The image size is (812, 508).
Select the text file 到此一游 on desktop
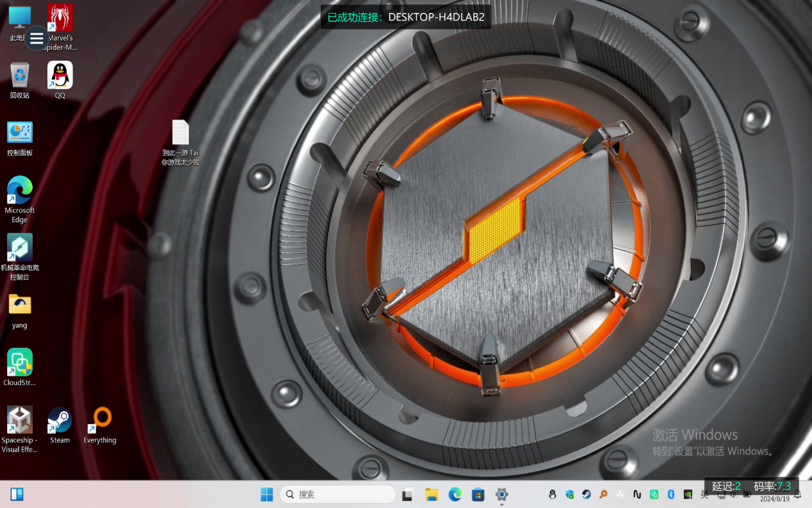[x=181, y=142]
